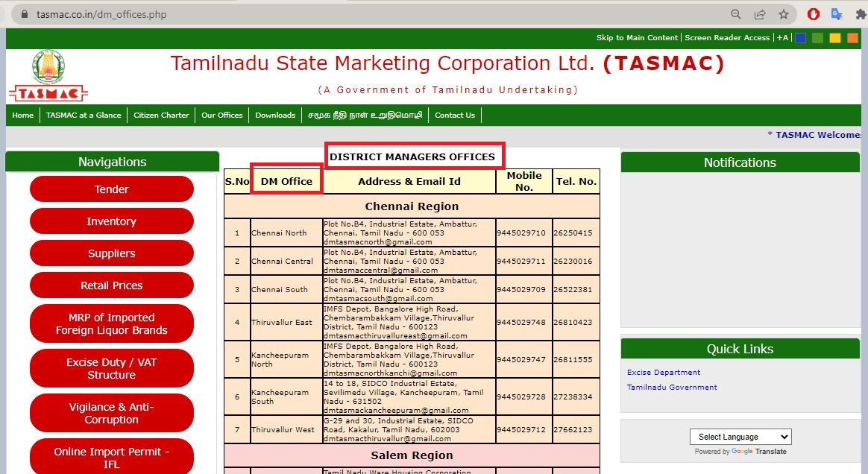Select the orange color theme swatch

pyautogui.click(x=852, y=38)
